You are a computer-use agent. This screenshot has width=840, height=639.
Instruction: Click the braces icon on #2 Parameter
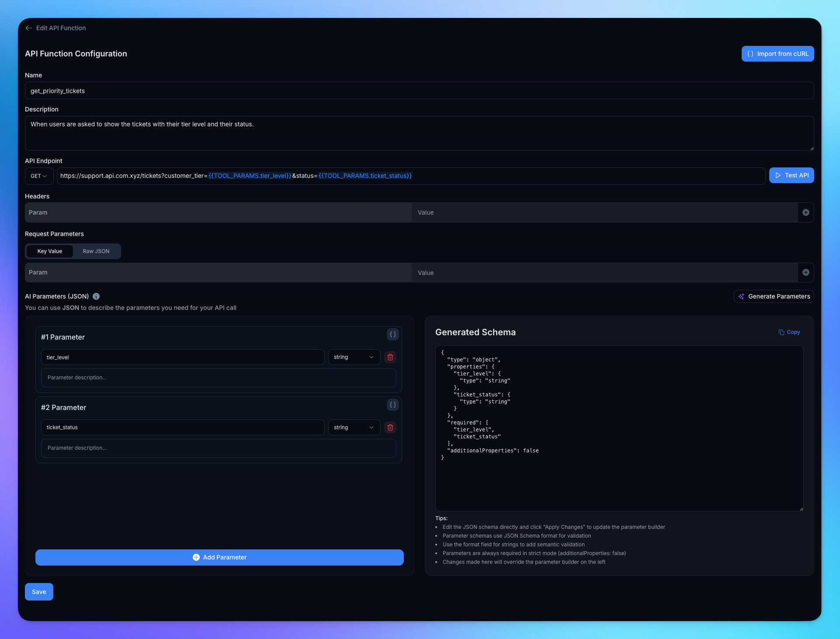pos(392,405)
